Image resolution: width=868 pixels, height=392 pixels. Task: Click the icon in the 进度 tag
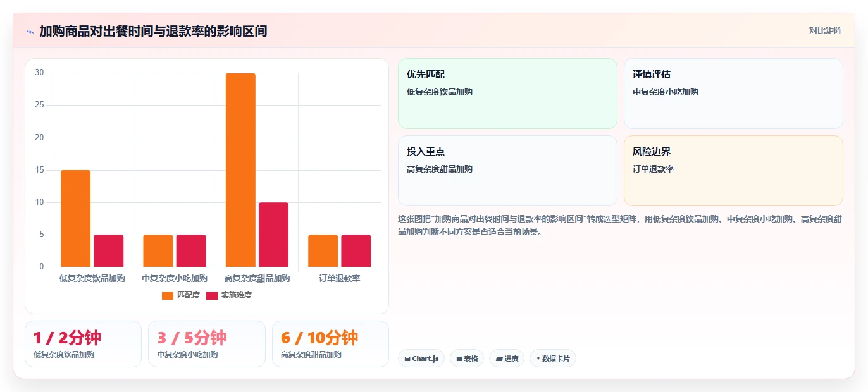pyautogui.click(x=499, y=358)
